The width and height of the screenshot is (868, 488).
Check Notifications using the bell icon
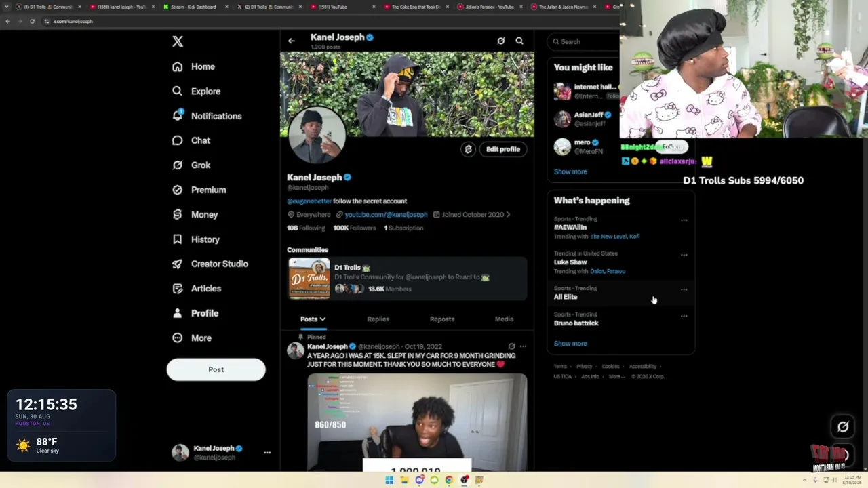pyautogui.click(x=178, y=116)
